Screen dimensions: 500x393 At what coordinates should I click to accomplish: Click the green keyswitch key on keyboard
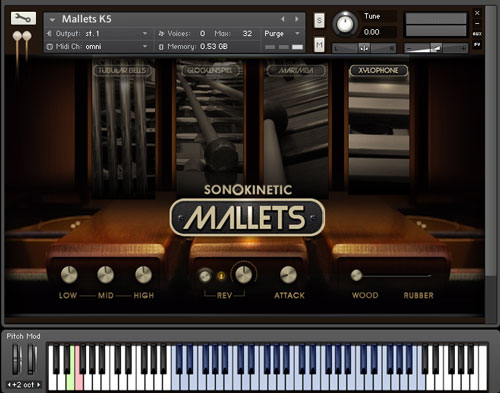pos(70,382)
